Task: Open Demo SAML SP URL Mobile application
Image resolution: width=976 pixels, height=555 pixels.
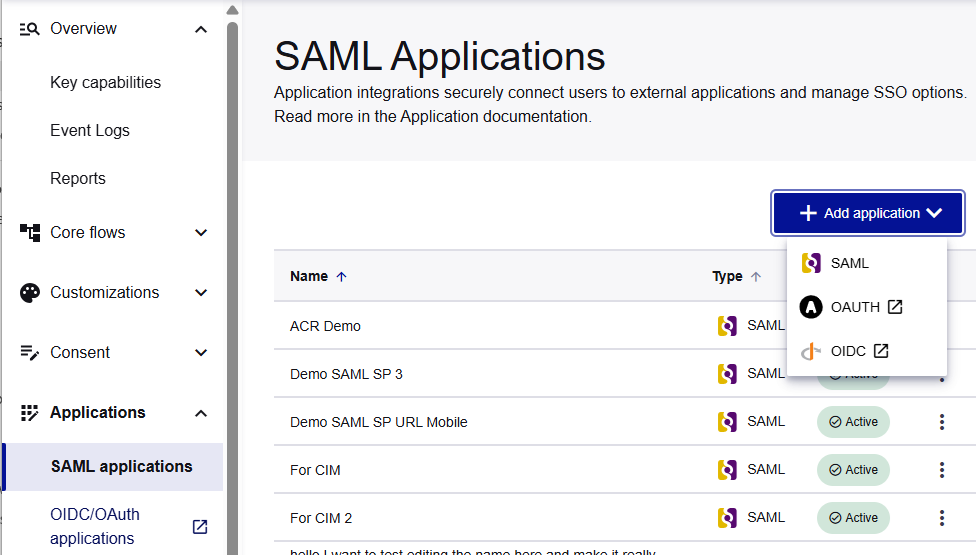Action: pyautogui.click(x=378, y=422)
